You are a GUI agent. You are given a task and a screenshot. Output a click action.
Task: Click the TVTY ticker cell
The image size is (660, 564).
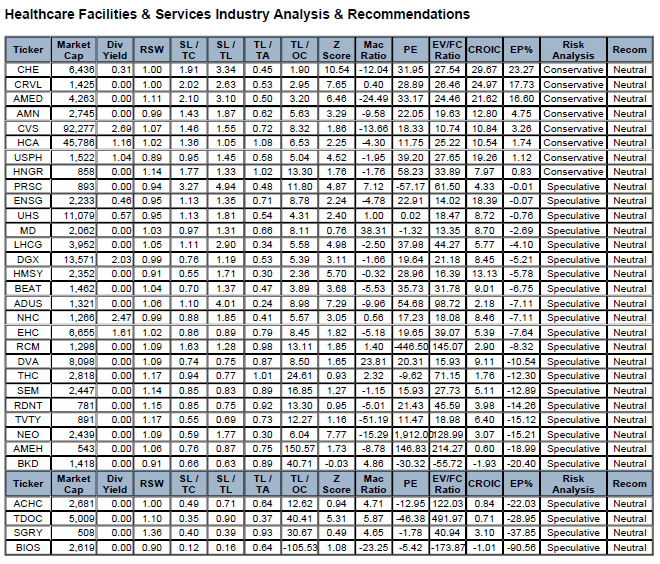(28, 420)
